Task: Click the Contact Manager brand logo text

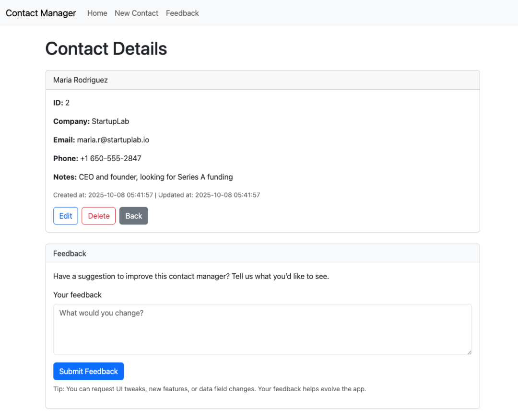Action: pos(41,13)
